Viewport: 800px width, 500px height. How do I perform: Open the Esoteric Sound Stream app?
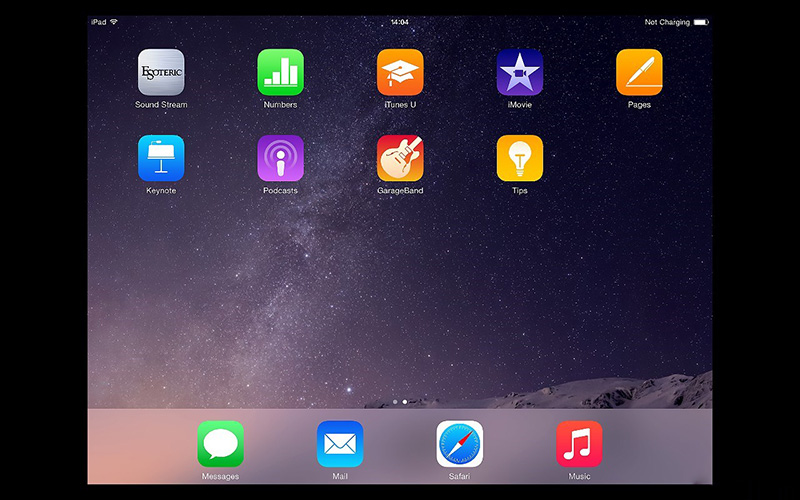[161, 72]
